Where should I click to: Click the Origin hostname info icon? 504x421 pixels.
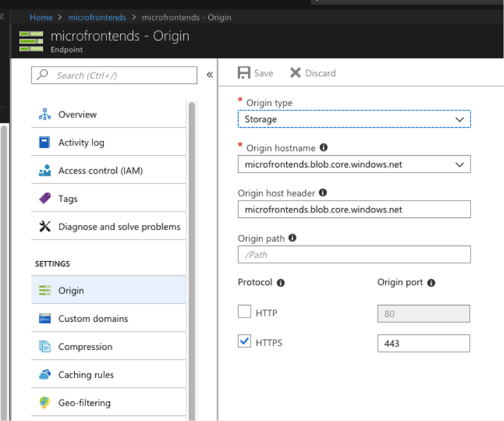coord(323,147)
